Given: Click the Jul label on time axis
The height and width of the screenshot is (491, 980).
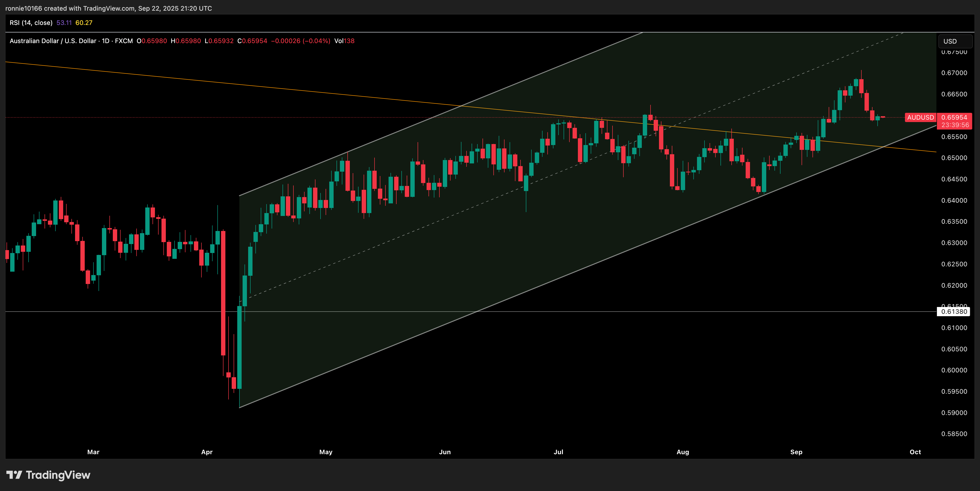Looking at the screenshot, I should pyautogui.click(x=558, y=452).
